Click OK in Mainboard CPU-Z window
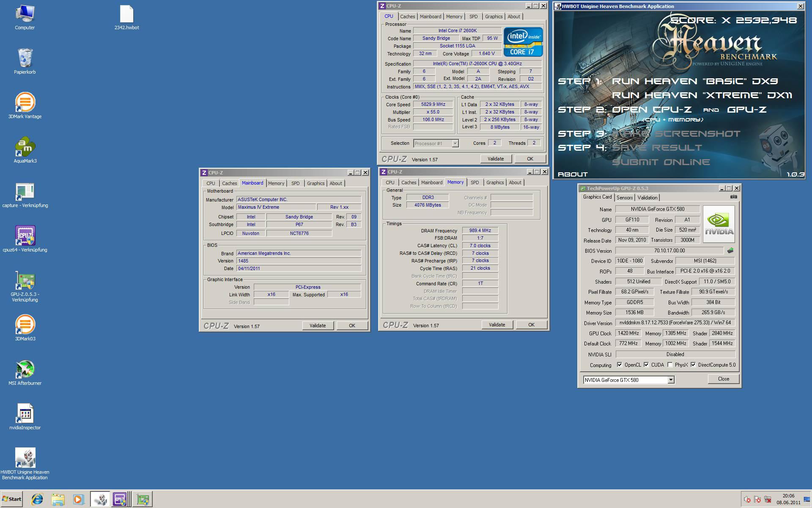 pos(352,326)
